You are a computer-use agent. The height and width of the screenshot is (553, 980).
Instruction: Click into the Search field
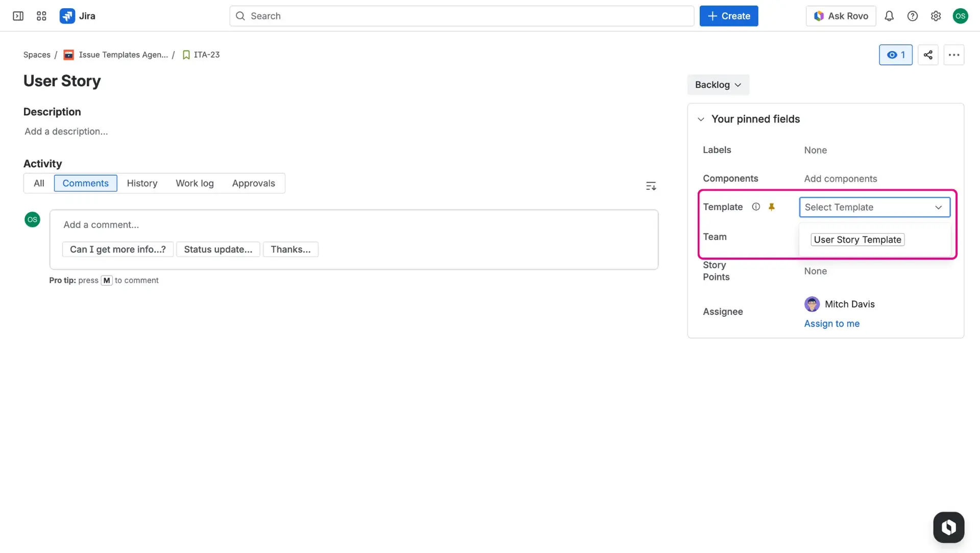click(461, 16)
